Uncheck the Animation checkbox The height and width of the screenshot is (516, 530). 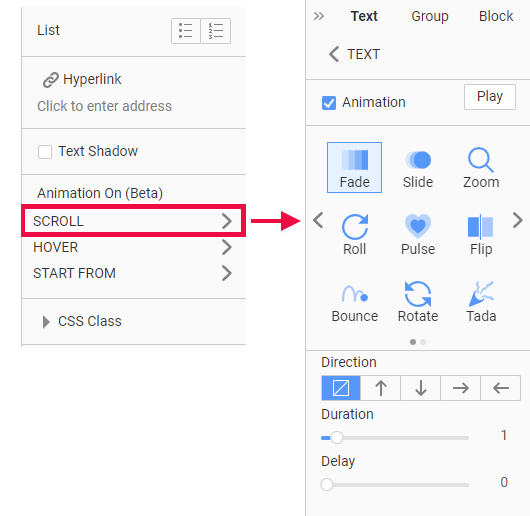329,103
